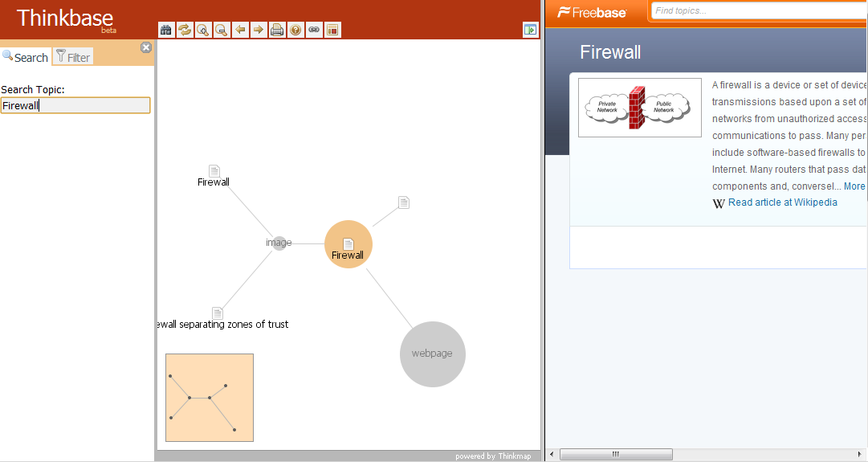Select the highlighted orange Firewall node
Viewport: 868px width, 462px height.
pyautogui.click(x=348, y=244)
